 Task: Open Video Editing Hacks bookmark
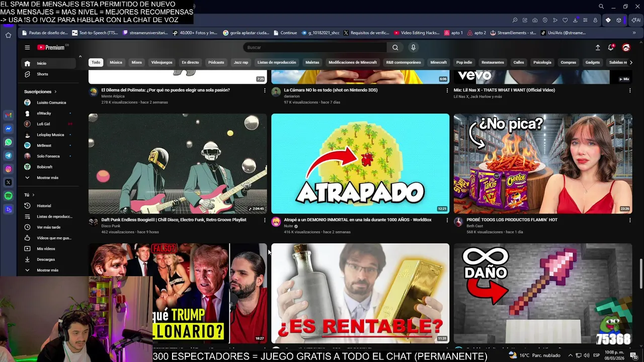(417, 33)
